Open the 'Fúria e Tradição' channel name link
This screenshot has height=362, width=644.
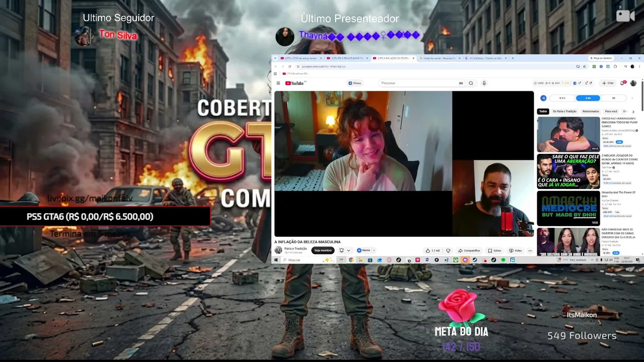pos(295,248)
